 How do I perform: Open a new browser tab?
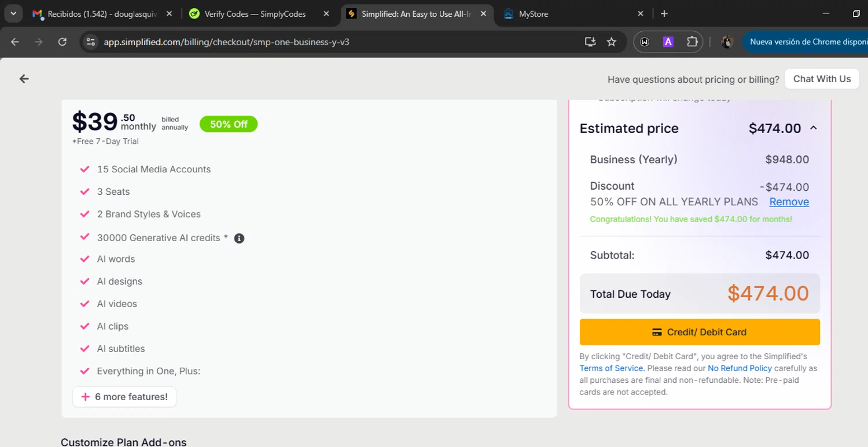click(664, 13)
